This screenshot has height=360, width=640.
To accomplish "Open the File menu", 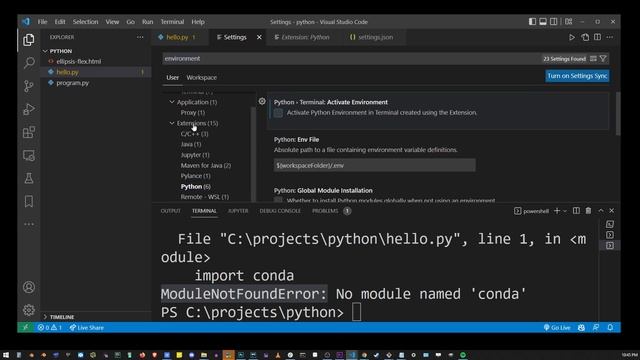I will point(42,22).
